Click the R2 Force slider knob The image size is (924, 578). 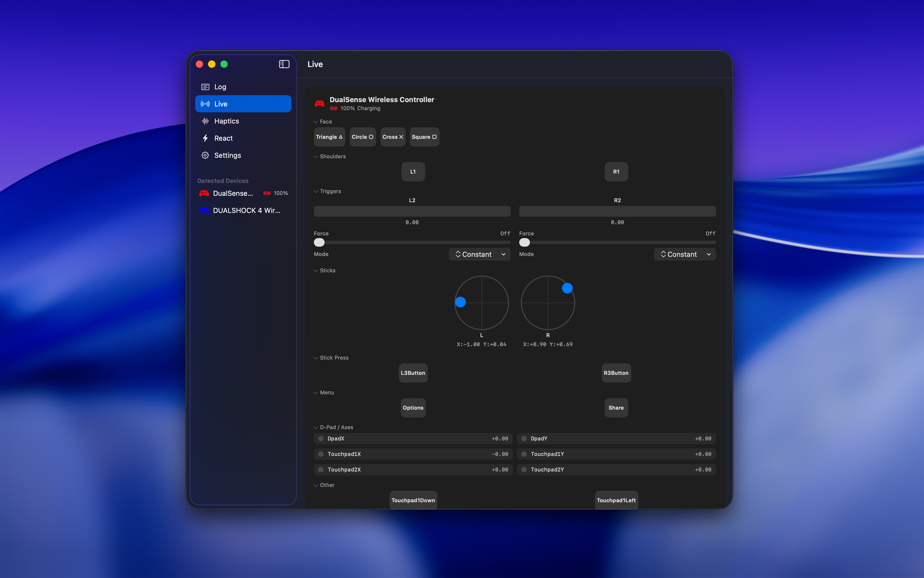525,242
